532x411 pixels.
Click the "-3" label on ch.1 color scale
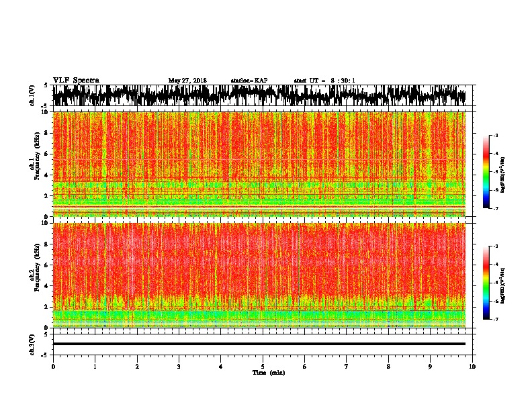495,136
